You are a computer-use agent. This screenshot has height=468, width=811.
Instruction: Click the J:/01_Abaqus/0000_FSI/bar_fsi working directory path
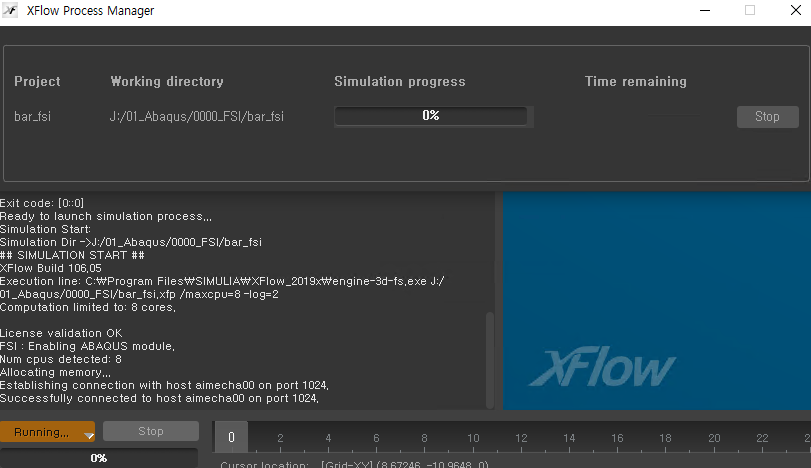tap(197, 116)
